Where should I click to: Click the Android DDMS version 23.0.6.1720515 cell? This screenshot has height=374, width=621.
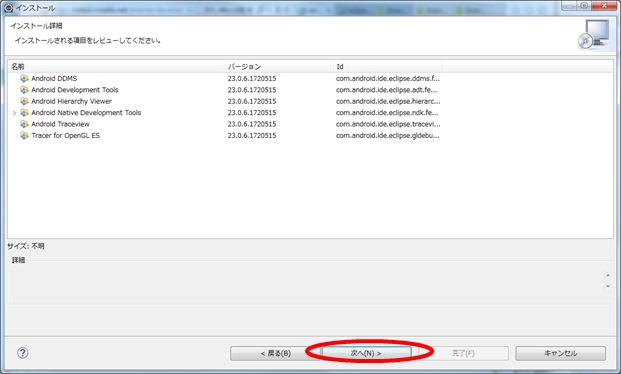(252, 78)
